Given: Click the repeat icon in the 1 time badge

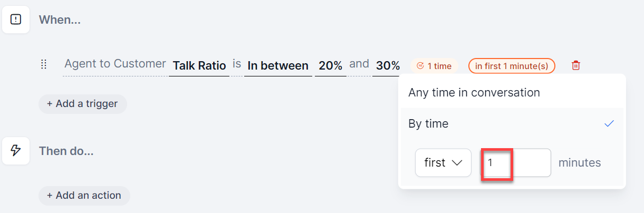Looking at the screenshot, I should (x=420, y=66).
